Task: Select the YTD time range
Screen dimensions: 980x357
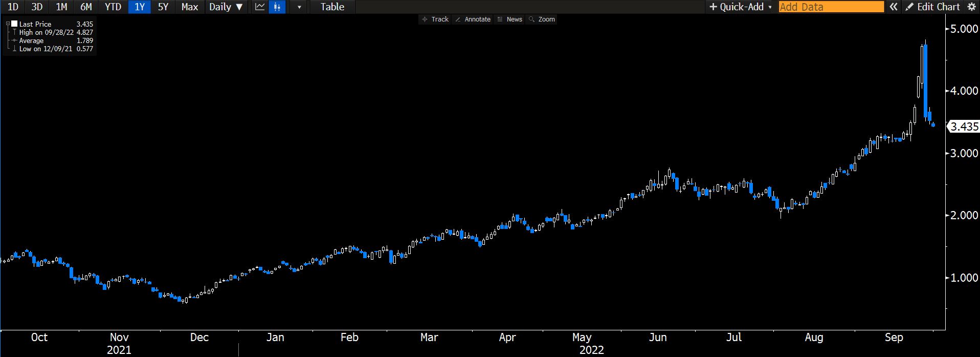Action: point(113,7)
